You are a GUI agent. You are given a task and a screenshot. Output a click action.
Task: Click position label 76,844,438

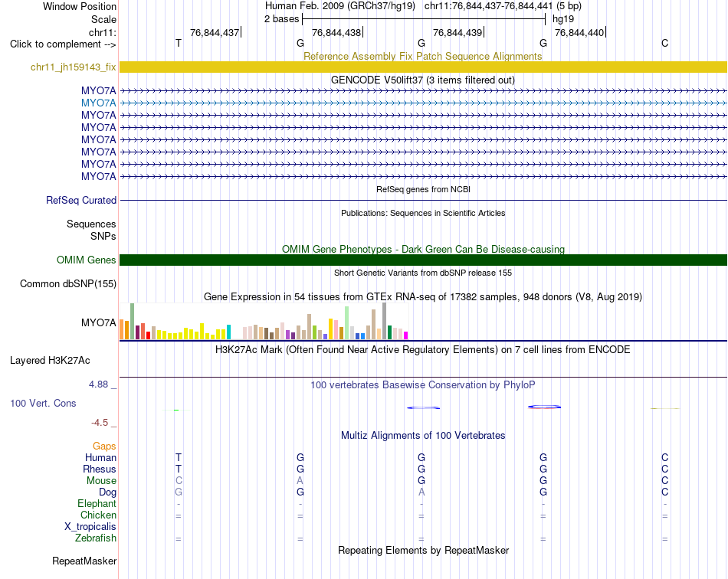tap(336, 32)
